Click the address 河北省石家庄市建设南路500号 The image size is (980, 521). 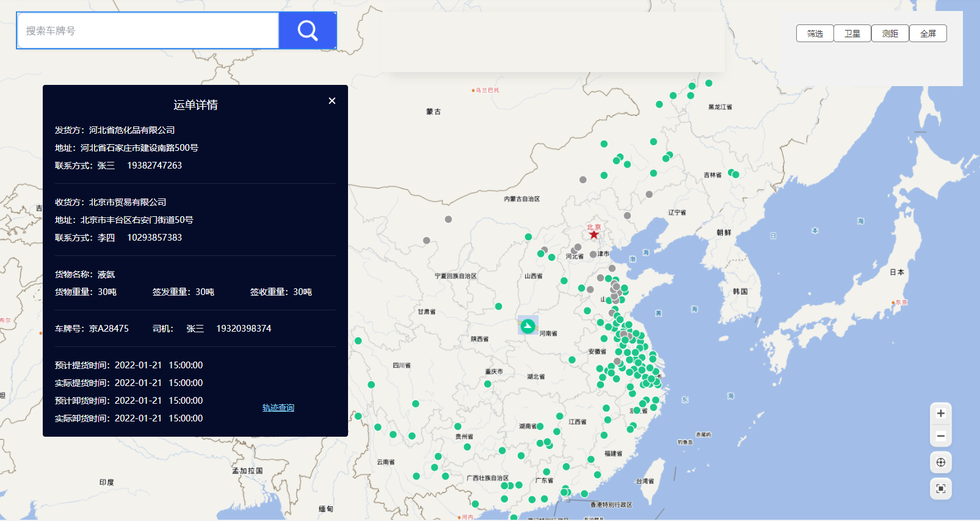pos(139,148)
